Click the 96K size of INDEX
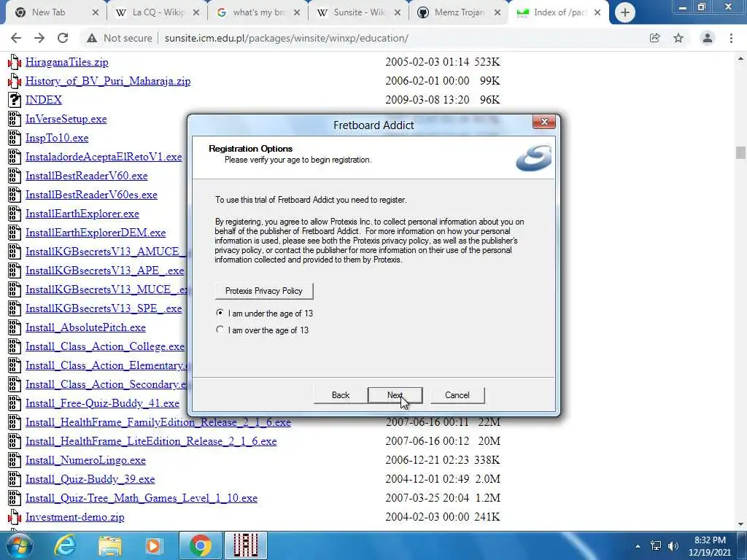The width and height of the screenshot is (747, 560). pos(489,100)
